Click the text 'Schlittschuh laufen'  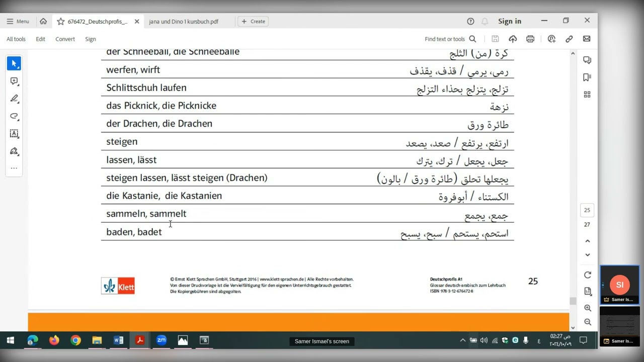point(146,88)
